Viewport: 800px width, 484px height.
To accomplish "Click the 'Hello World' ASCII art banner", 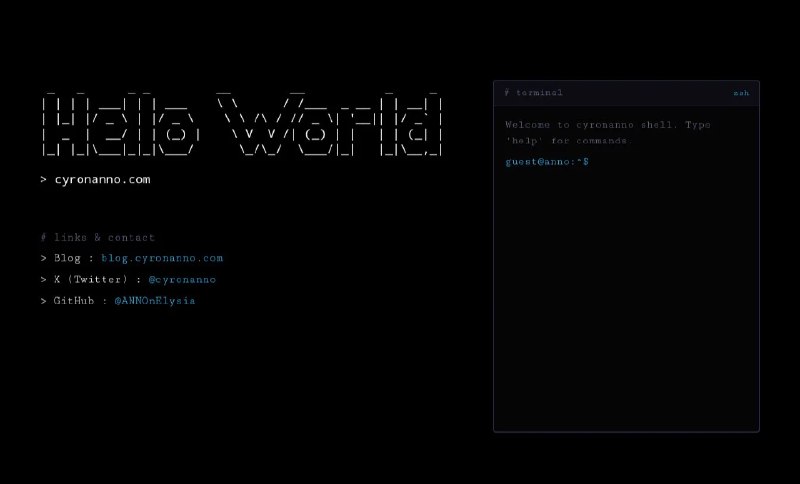I will [x=242, y=124].
